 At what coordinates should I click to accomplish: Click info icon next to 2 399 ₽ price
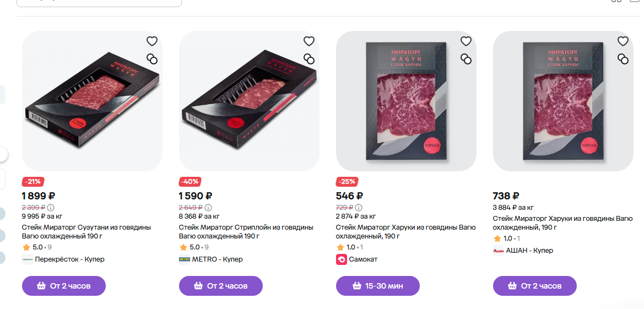51,208
